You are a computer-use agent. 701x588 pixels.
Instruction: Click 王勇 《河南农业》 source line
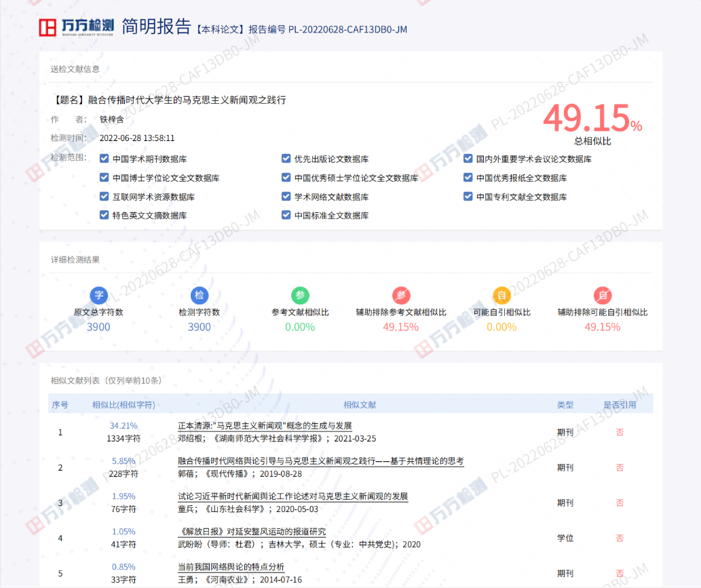[x=240, y=580]
